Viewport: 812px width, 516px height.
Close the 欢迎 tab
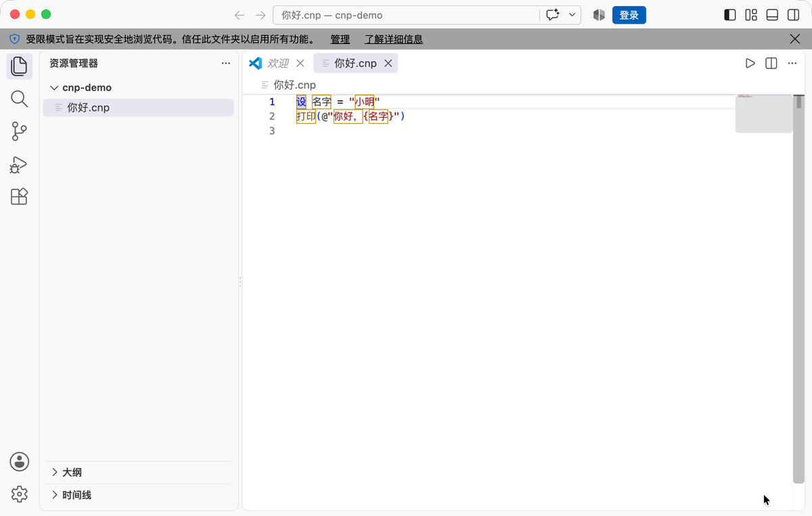300,63
